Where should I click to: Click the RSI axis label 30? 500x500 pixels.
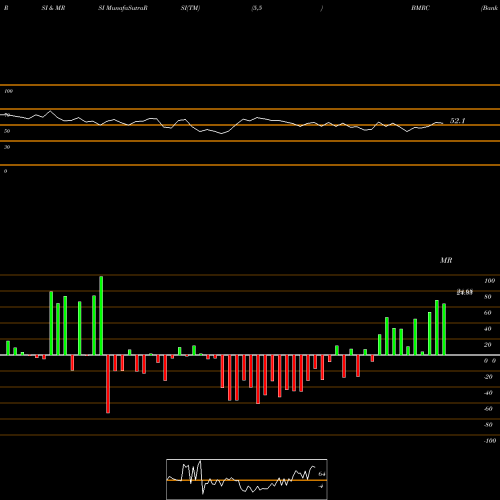pyautogui.click(x=7, y=147)
